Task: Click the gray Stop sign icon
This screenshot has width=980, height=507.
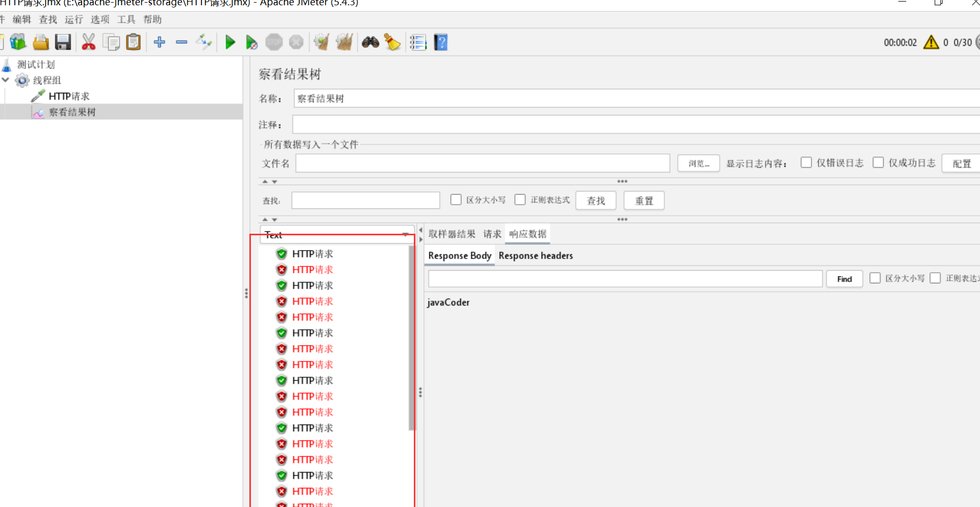Action: click(x=274, y=42)
